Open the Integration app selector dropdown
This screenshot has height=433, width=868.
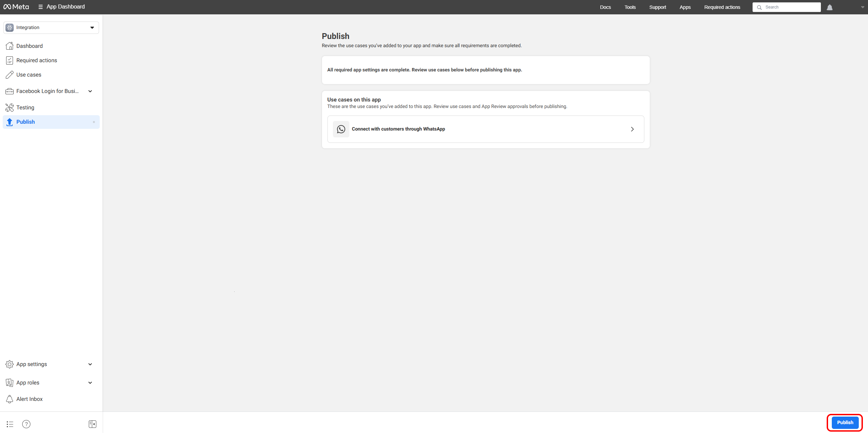point(51,28)
